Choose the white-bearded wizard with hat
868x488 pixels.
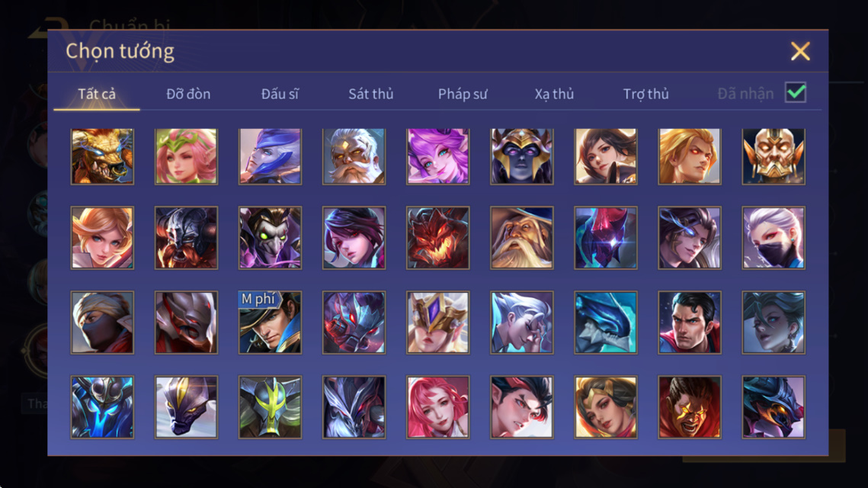pyautogui.click(x=521, y=238)
